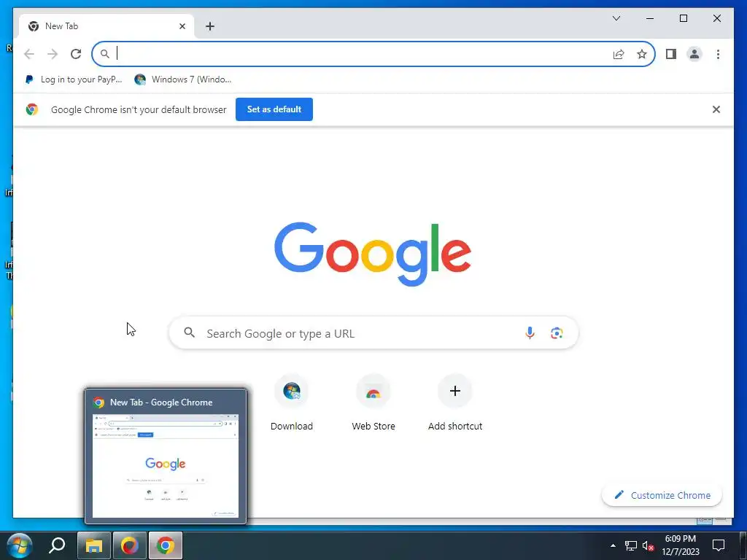Click the Chrome icon on the taskbar
747x560 pixels.
coord(166,545)
